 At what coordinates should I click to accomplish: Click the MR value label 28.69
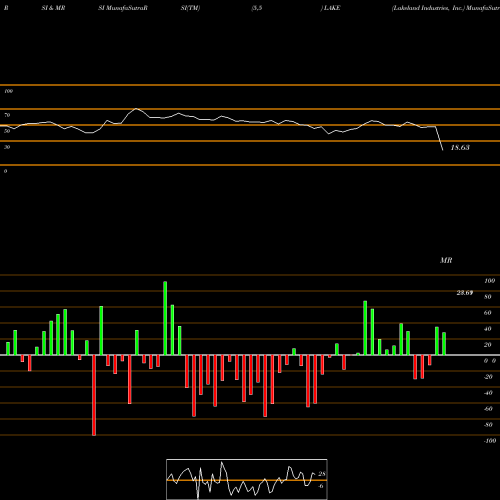[465, 293]
